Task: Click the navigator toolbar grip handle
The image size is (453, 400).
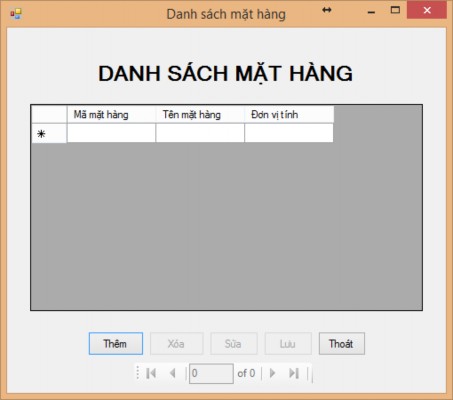Action: coord(137,373)
